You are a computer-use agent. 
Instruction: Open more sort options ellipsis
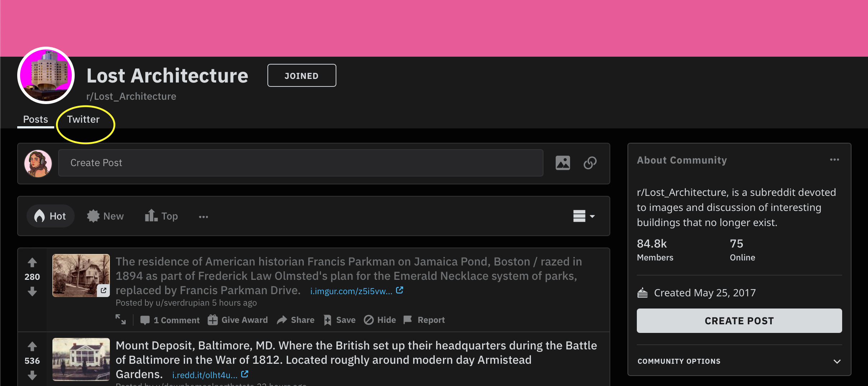click(204, 217)
